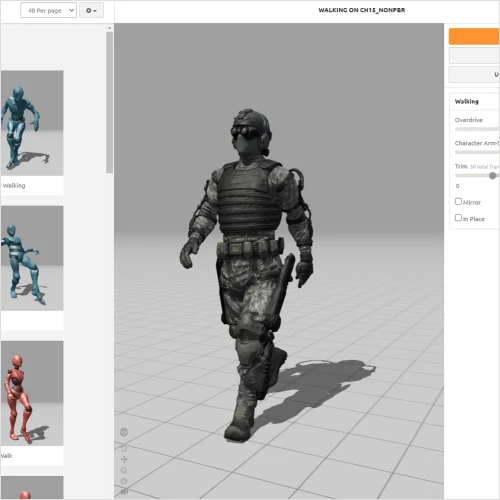Click the orange download button
Image resolution: width=500 pixels, height=500 pixels.
pyautogui.click(x=474, y=36)
